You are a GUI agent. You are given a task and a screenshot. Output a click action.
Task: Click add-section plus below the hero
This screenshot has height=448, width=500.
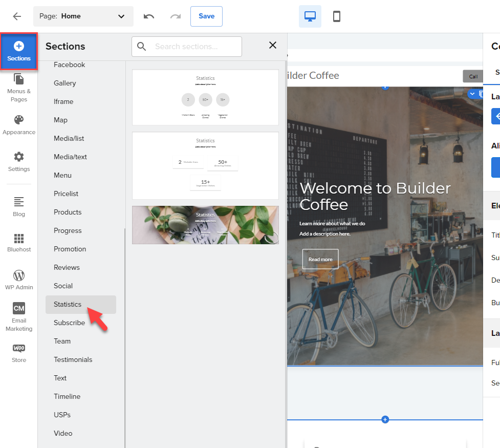385,420
